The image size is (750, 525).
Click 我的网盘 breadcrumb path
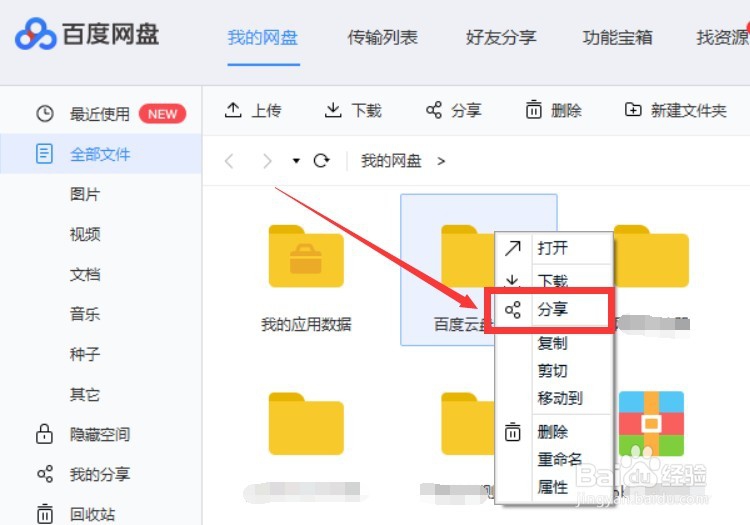click(x=391, y=161)
